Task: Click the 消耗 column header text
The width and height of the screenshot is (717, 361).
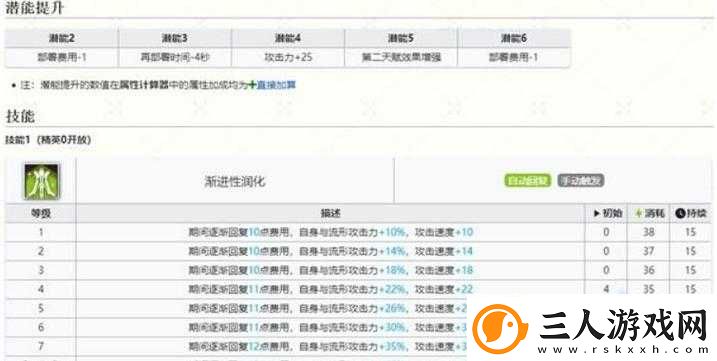Action: [x=654, y=213]
